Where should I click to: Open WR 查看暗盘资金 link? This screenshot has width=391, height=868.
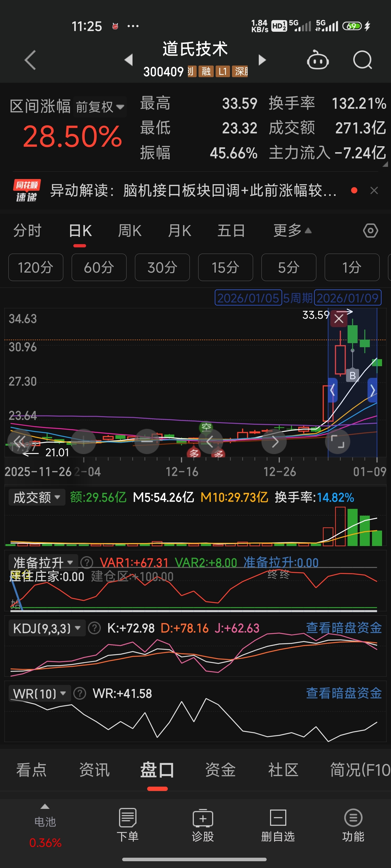pyautogui.click(x=344, y=693)
